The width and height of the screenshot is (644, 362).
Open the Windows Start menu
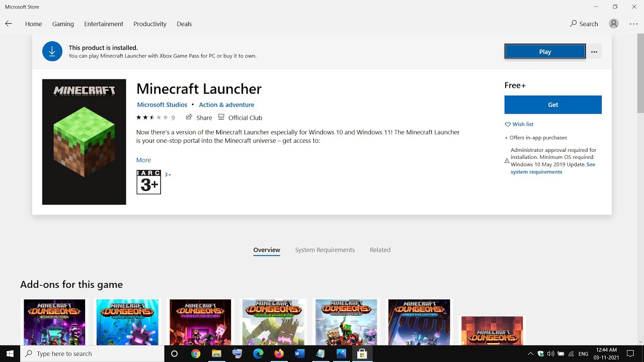10,353
